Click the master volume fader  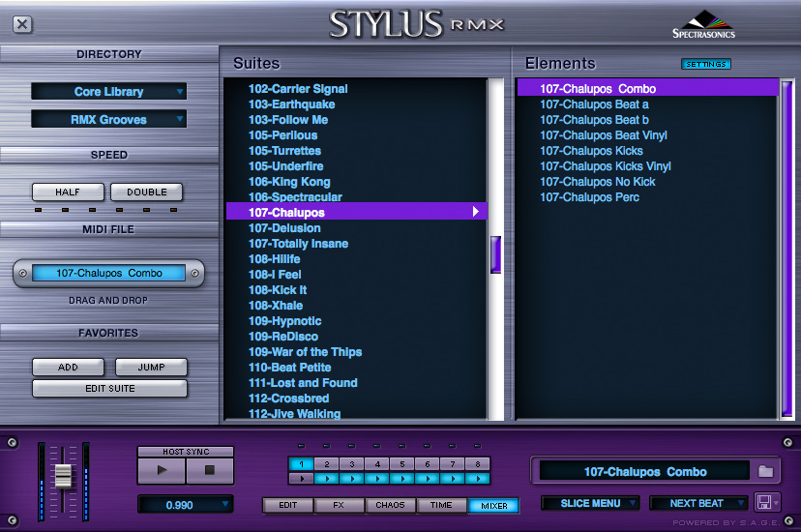64,475
